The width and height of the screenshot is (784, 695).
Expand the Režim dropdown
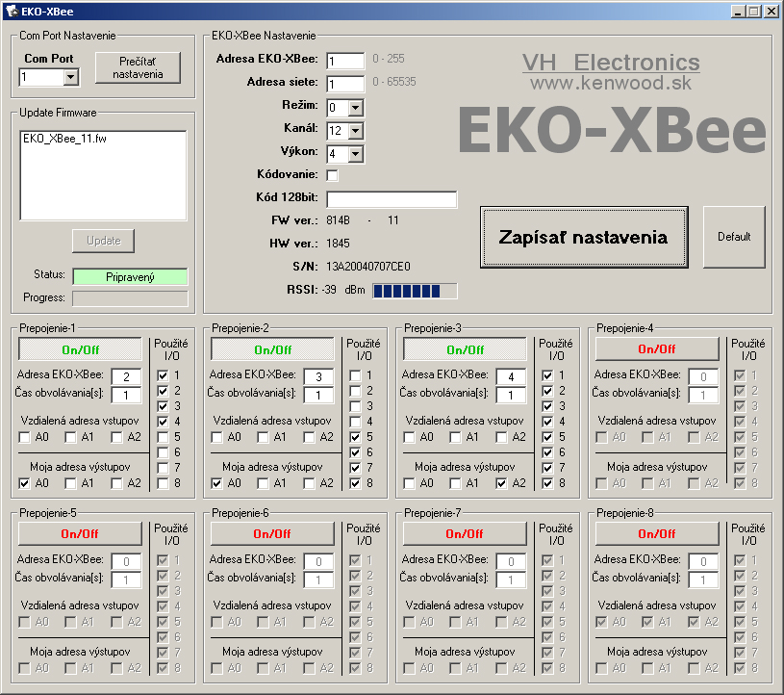pos(356,108)
